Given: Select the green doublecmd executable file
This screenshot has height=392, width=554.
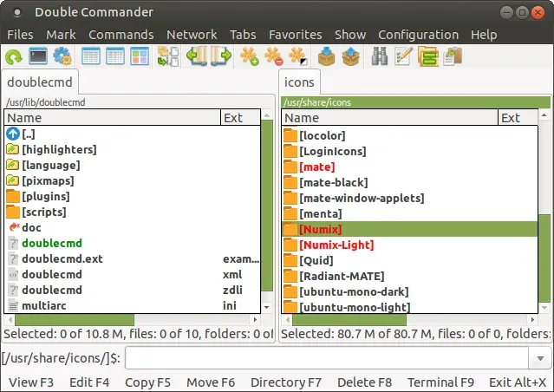Looking at the screenshot, I should point(133,243).
